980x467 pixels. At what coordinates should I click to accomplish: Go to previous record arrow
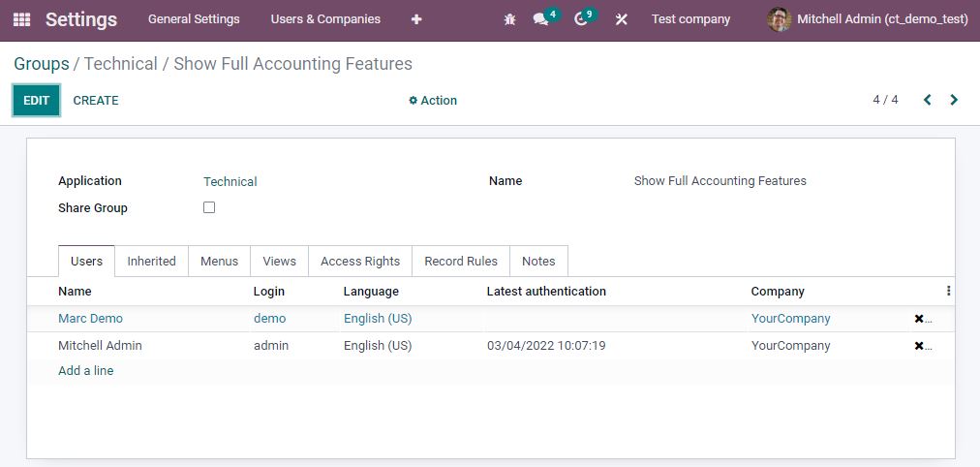928,100
